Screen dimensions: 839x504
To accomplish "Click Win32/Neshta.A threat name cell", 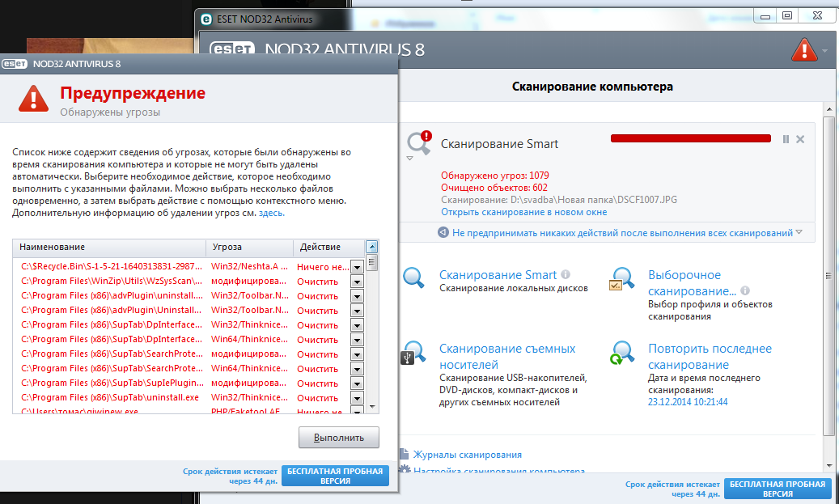I will pos(249,266).
